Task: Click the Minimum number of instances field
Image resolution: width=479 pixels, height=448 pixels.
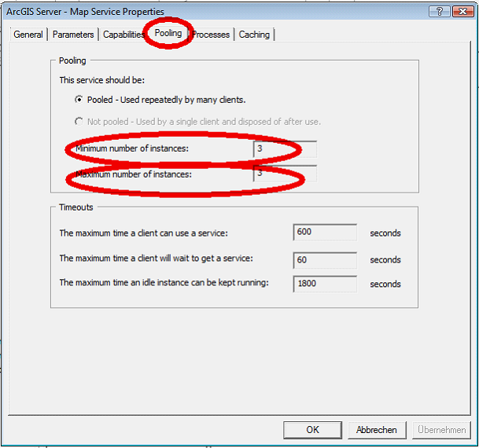Action: (285, 149)
